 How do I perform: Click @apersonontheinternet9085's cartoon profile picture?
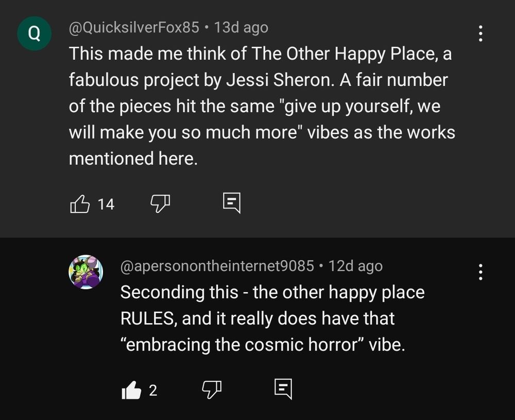point(86,272)
